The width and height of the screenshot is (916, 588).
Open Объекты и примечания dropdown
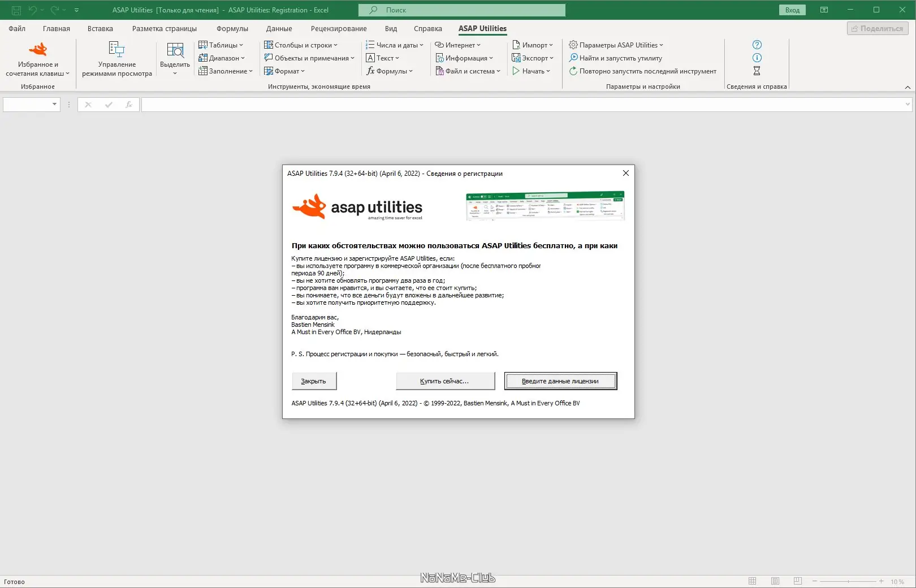coord(309,58)
